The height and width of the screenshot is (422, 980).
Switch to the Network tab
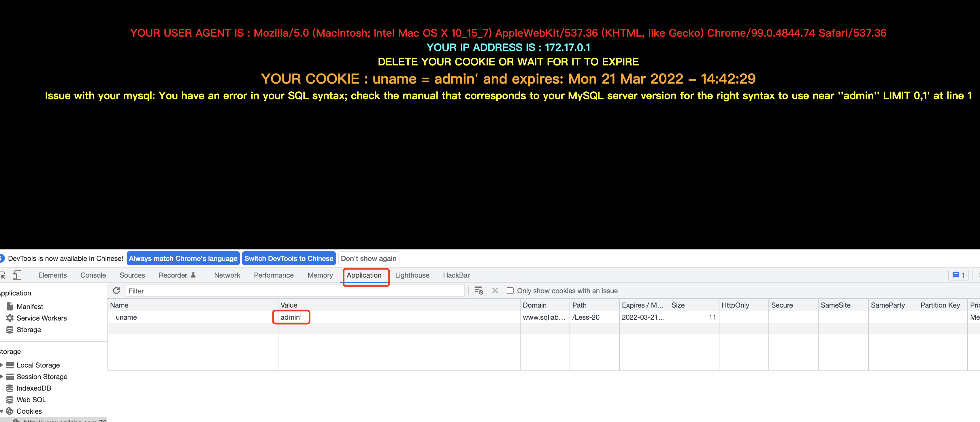click(x=227, y=275)
